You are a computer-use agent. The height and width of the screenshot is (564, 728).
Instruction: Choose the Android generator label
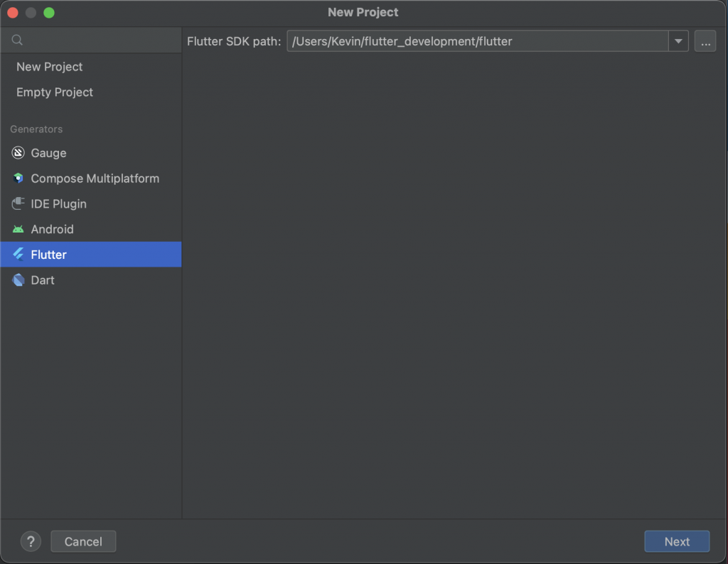click(53, 229)
